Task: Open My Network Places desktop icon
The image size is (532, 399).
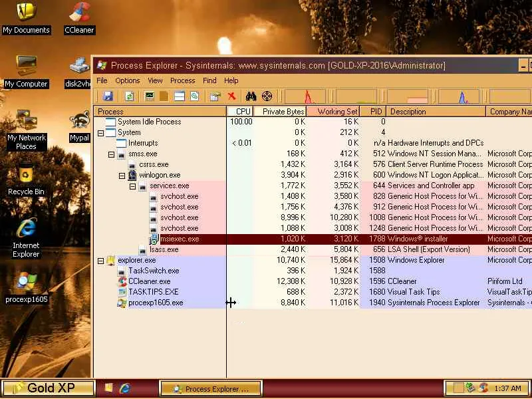Action: click(26, 130)
